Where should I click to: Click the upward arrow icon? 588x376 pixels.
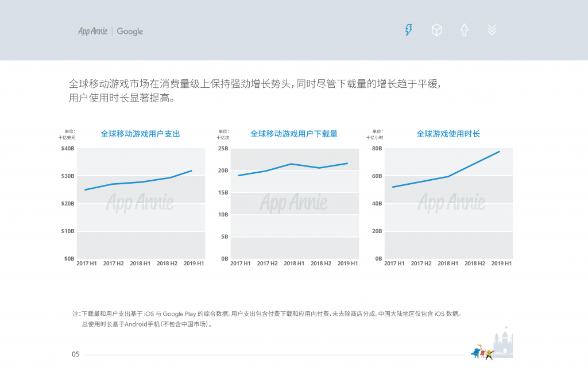(464, 29)
